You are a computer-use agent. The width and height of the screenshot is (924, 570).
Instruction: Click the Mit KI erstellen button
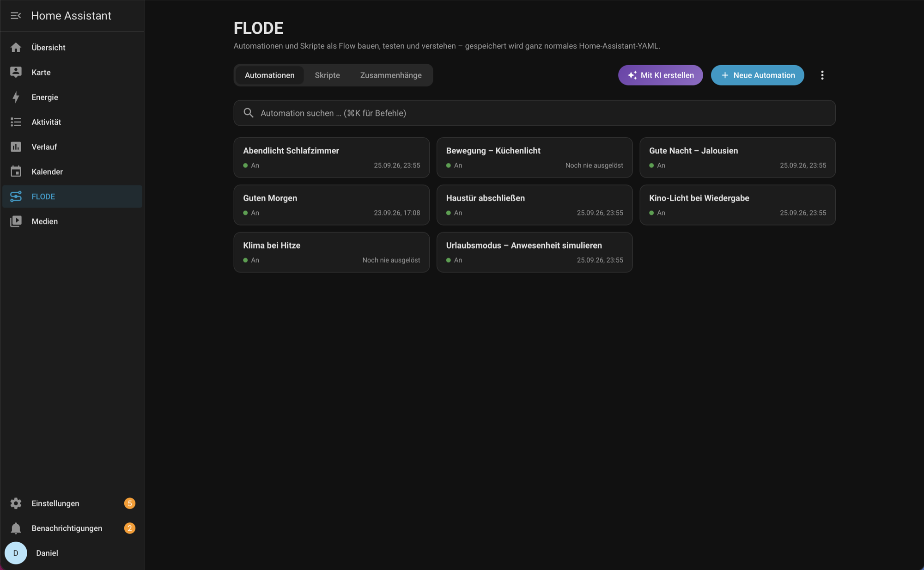point(661,75)
